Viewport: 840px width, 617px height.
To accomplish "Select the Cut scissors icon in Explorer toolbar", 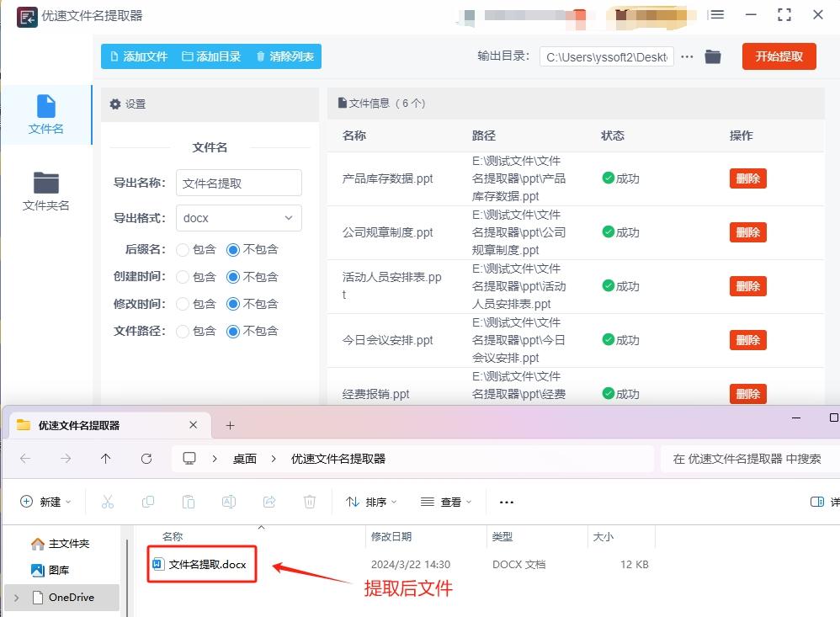I will (108, 502).
